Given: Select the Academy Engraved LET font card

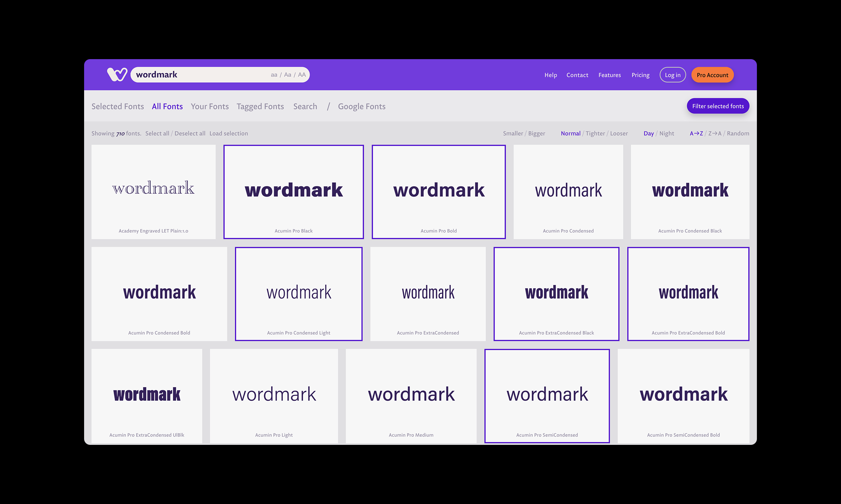Looking at the screenshot, I should point(153,192).
